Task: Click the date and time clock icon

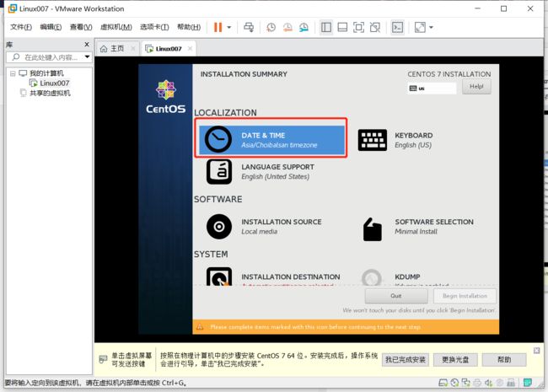Action: (218, 139)
